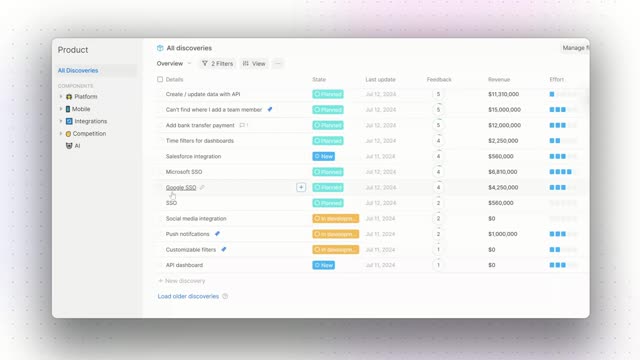Viewport: 640px width, 360px height.
Task: Expand the Integrations component in sidebar
Action: click(x=61, y=121)
